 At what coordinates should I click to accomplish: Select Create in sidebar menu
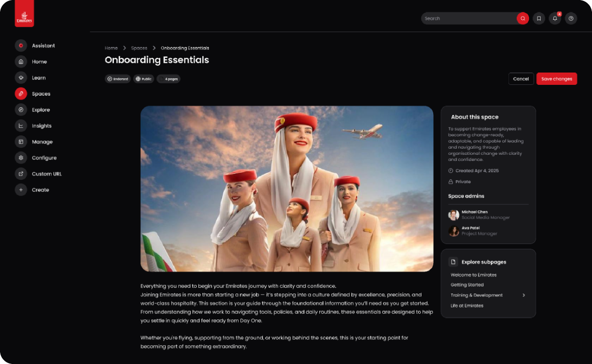pos(40,190)
